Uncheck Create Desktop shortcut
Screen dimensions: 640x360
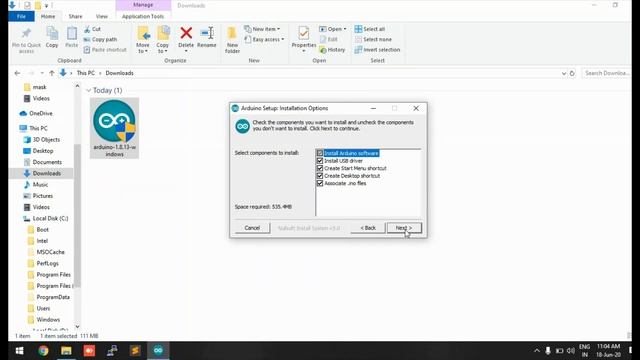point(320,176)
